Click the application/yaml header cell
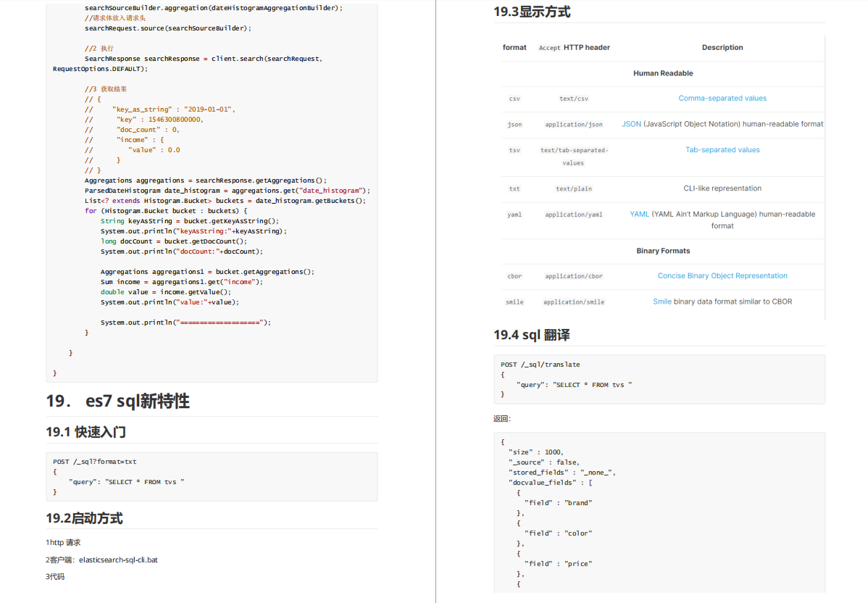This screenshot has width=868, height=603. [574, 215]
